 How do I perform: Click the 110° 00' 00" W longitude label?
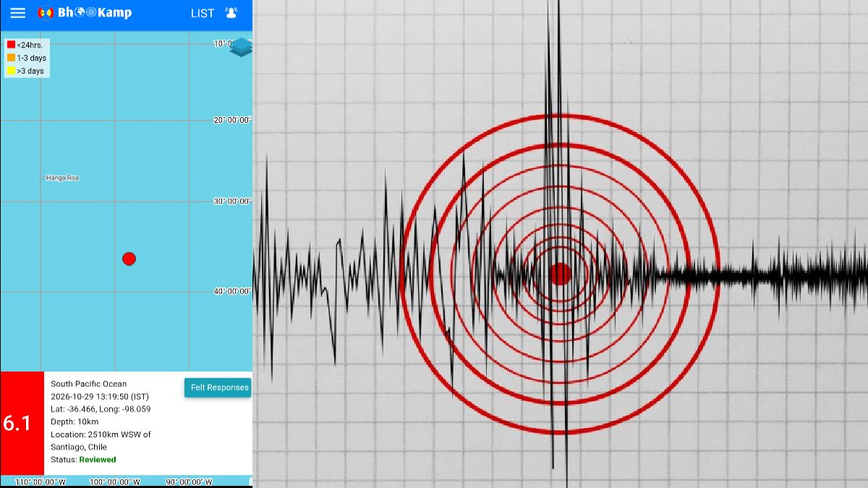[41, 482]
